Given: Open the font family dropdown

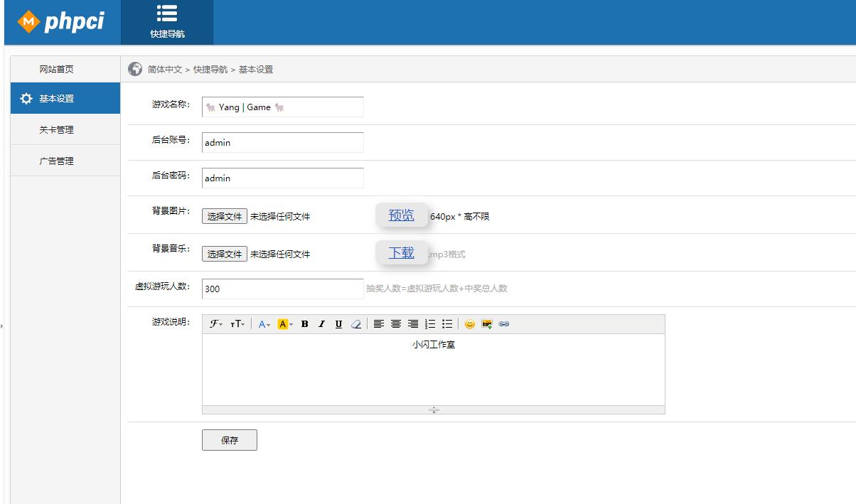Looking at the screenshot, I should [216, 324].
